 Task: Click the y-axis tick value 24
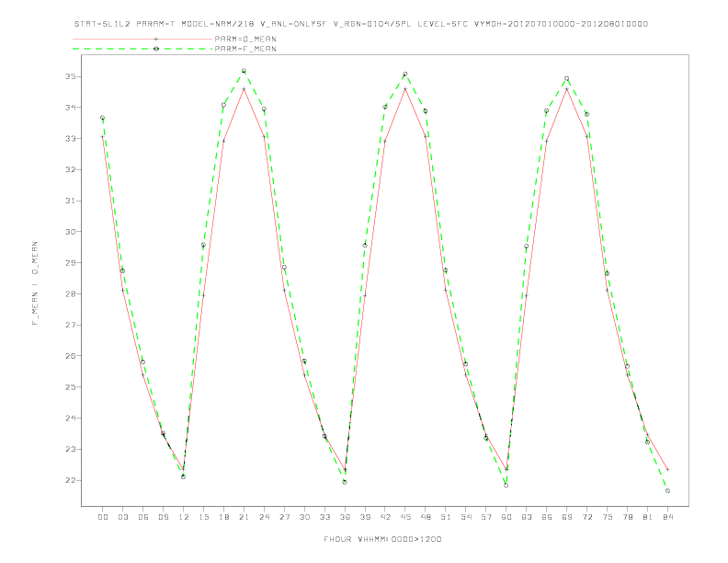(70, 418)
